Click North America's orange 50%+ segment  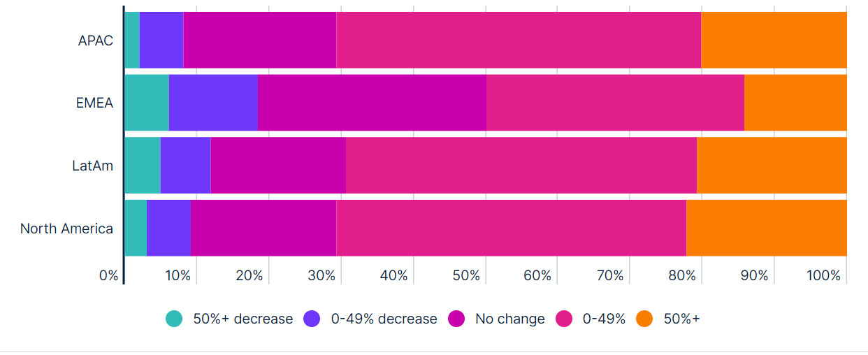click(x=767, y=229)
